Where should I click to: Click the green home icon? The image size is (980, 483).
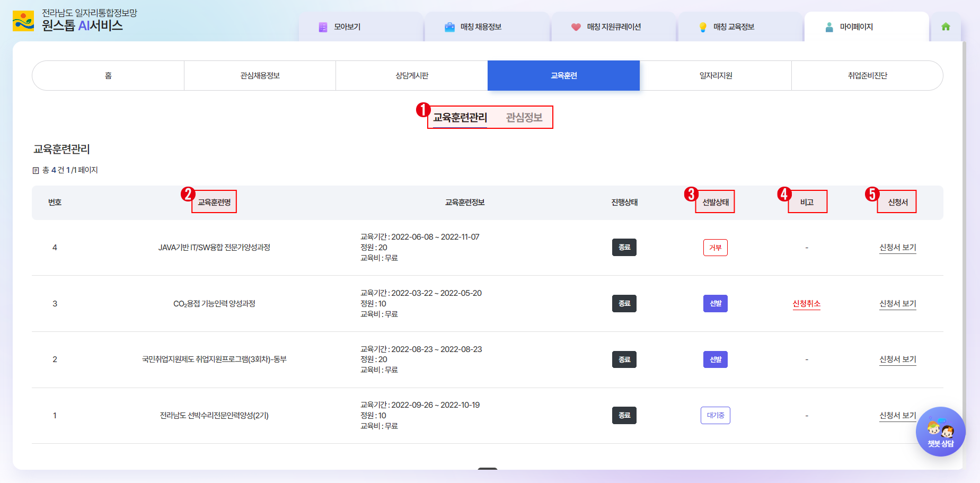pos(946,27)
